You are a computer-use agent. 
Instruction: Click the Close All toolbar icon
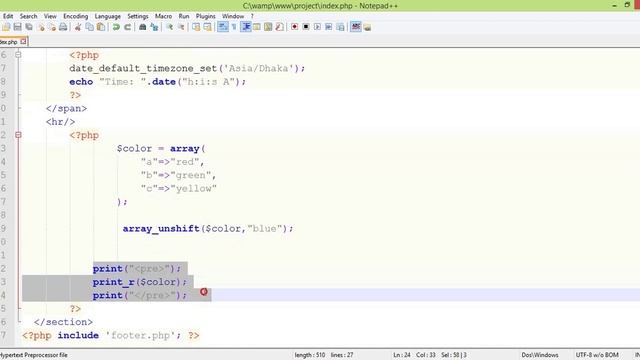(x=52, y=27)
